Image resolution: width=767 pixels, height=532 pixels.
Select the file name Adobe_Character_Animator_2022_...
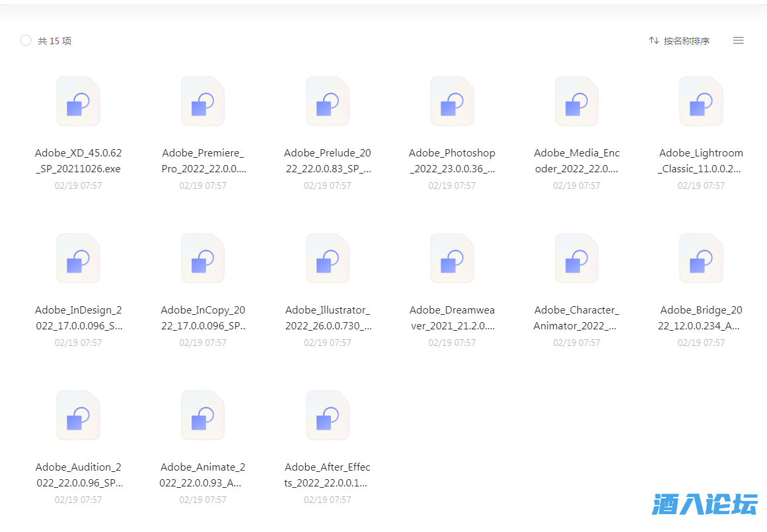tap(577, 318)
